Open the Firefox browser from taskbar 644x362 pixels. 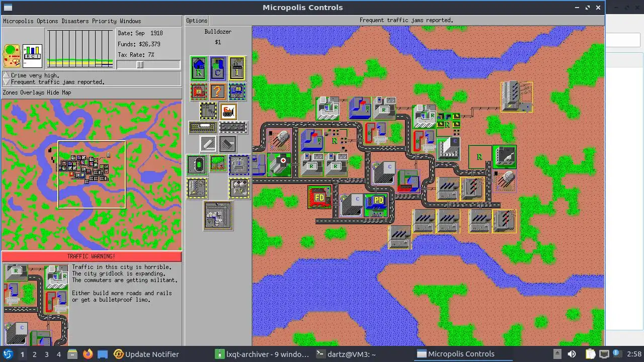point(88,354)
